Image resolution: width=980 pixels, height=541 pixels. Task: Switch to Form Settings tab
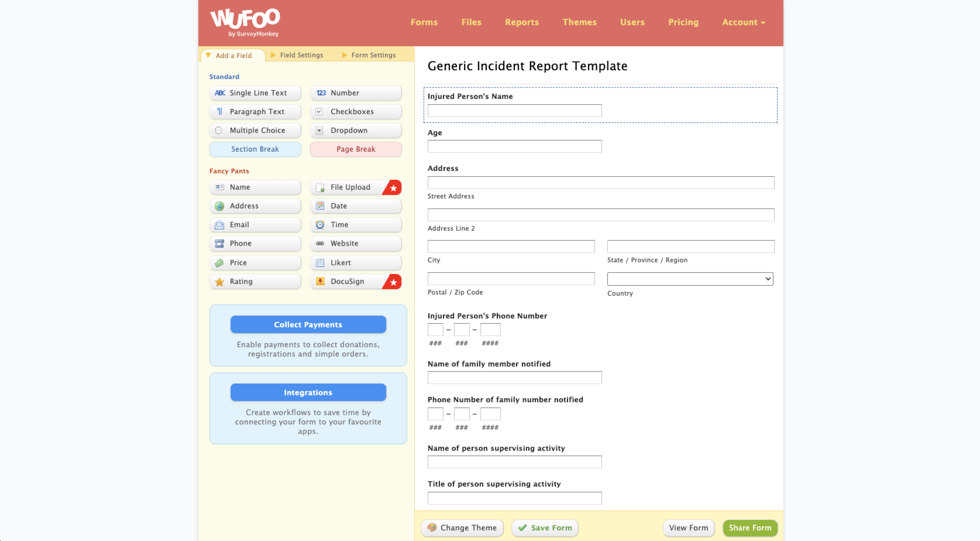pyautogui.click(x=369, y=55)
